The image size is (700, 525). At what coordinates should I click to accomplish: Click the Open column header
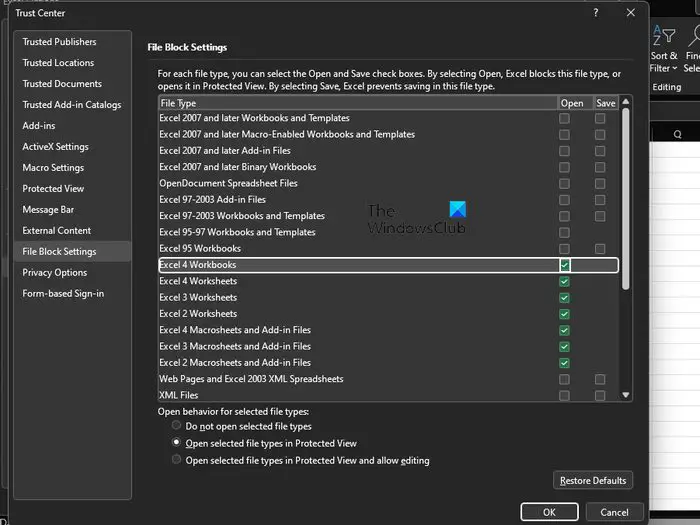click(575, 103)
